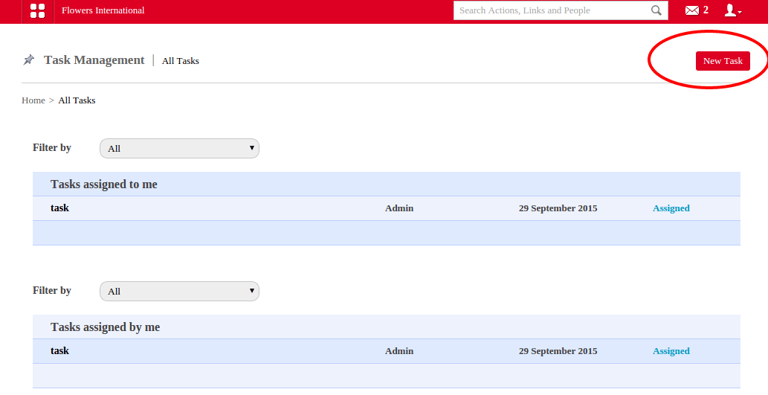
Task: Go to Home breadcrumb link
Action: tap(33, 100)
